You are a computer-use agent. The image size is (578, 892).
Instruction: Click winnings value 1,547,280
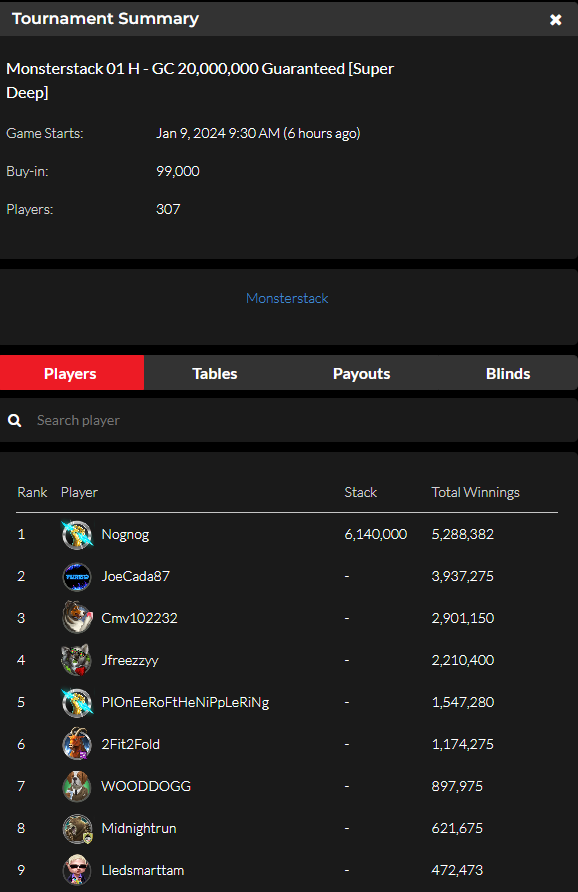pyautogui.click(x=463, y=702)
